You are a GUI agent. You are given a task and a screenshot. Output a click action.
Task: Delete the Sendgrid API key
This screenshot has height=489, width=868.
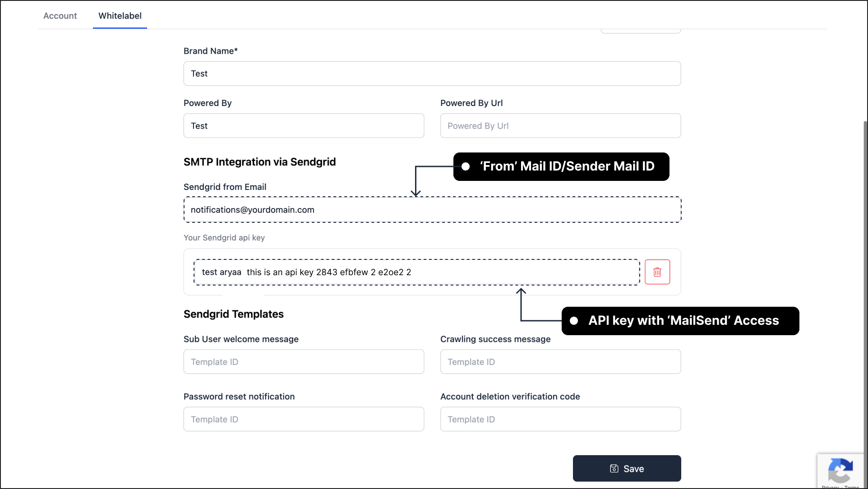pos(657,272)
